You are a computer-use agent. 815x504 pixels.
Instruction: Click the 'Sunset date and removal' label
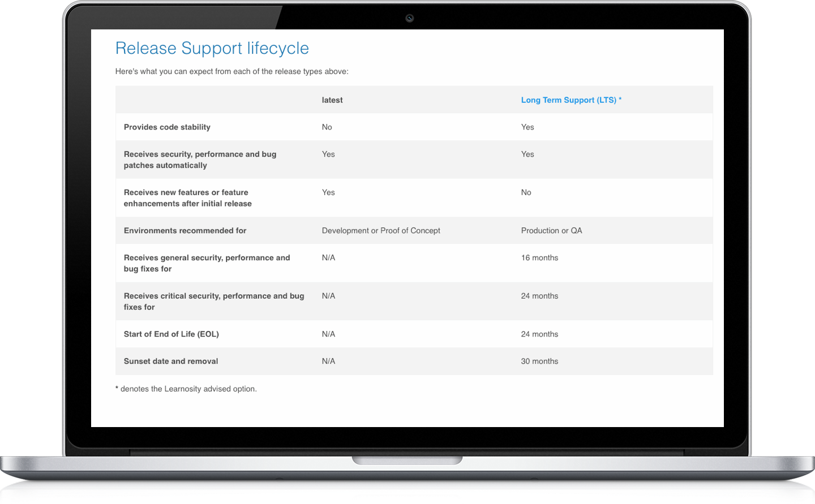tap(170, 361)
